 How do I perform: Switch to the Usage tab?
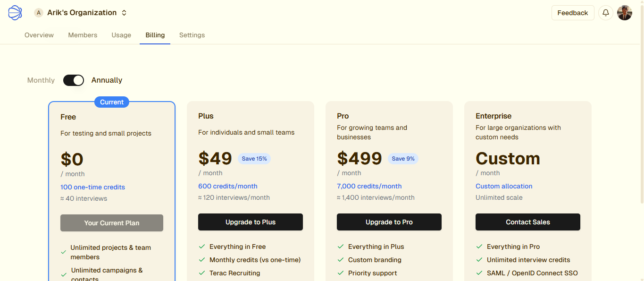121,35
